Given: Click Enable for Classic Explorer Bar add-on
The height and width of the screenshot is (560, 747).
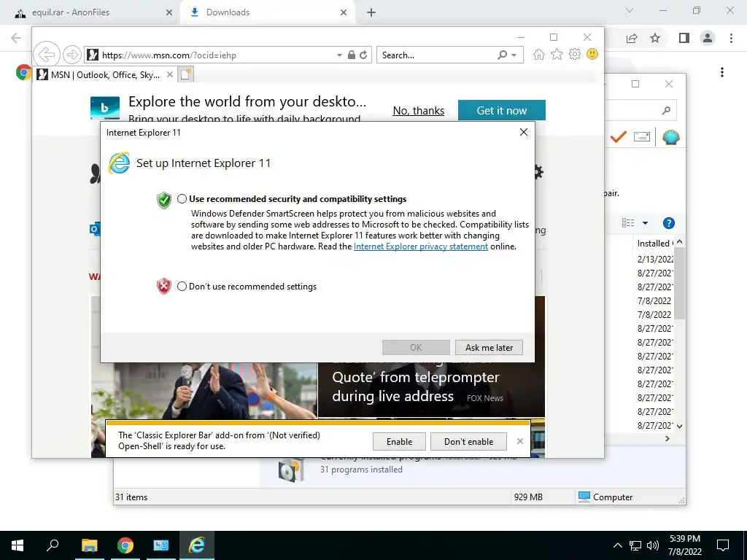Looking at the screenshot, I should (x=399, y=441).
